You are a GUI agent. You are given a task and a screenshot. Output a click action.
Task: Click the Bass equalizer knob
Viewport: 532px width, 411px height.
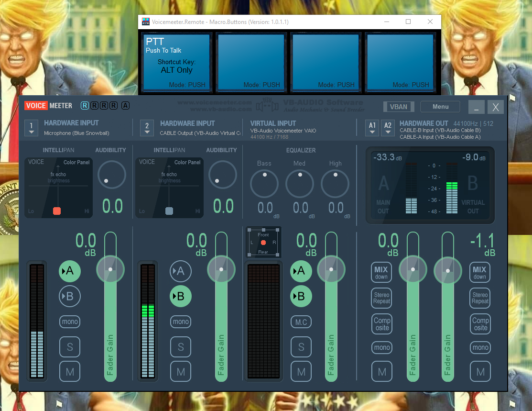[264, 184]
